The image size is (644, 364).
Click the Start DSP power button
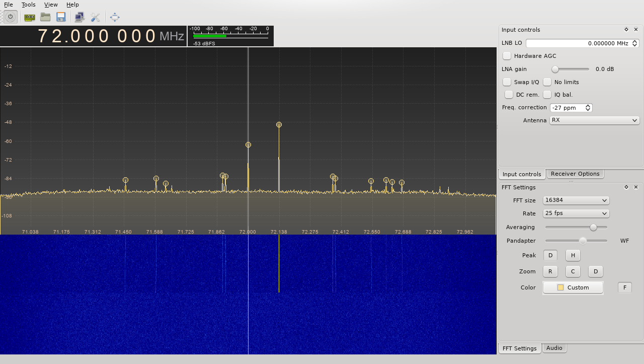coord(10,17)
